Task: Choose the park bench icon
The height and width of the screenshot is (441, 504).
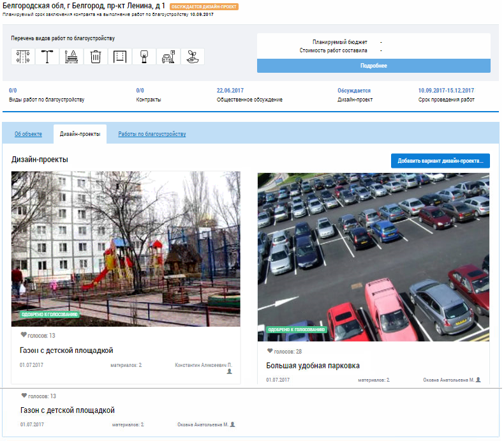Action: 71,57
